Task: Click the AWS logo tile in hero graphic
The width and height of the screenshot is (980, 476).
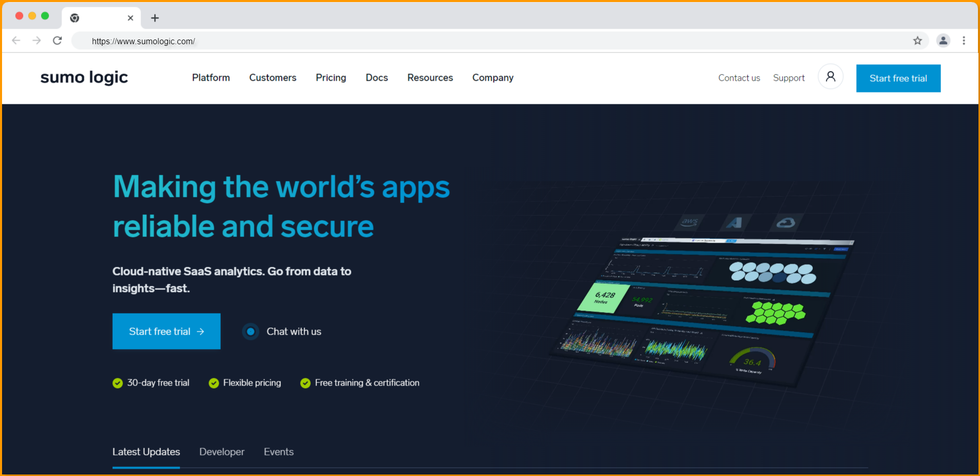Action: click(x=690, y=222)
